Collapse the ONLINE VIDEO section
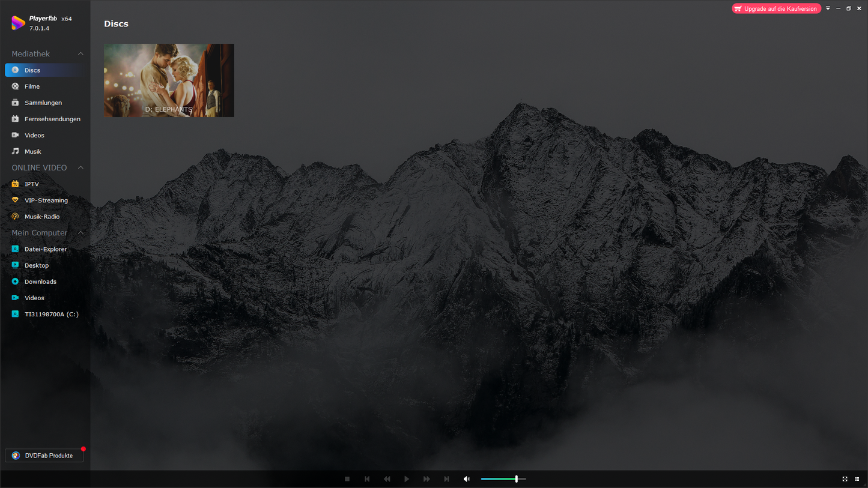The width and height of the screenshot is (868, 488). [x=80, y=167]
